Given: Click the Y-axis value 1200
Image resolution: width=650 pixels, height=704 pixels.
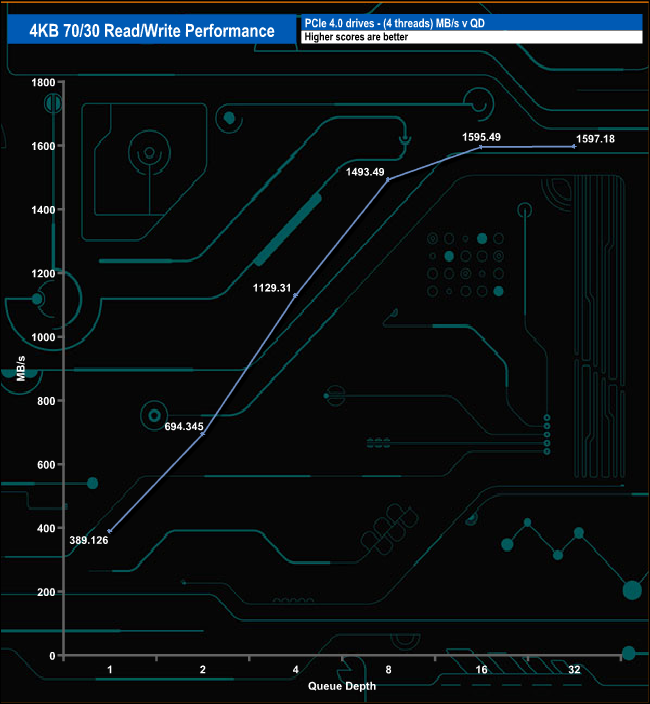Looking at the screenshot, I should [x=43, y=273].
